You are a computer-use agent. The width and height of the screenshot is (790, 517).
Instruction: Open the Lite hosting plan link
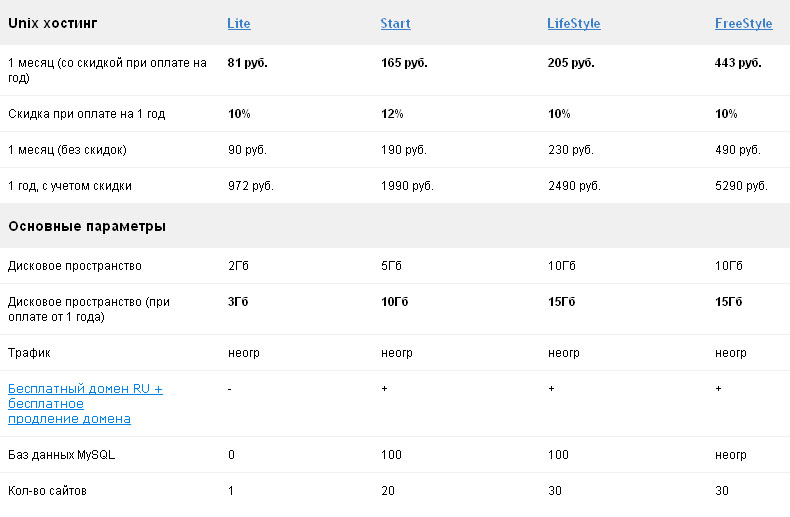tap(239, 24)
